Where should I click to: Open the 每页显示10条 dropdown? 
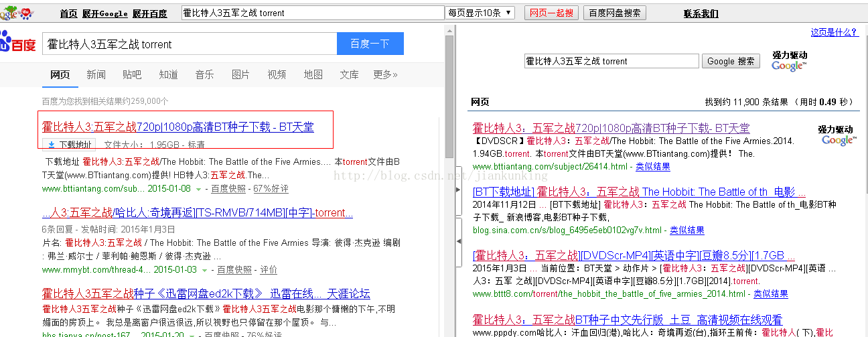(x=480, y=13)
